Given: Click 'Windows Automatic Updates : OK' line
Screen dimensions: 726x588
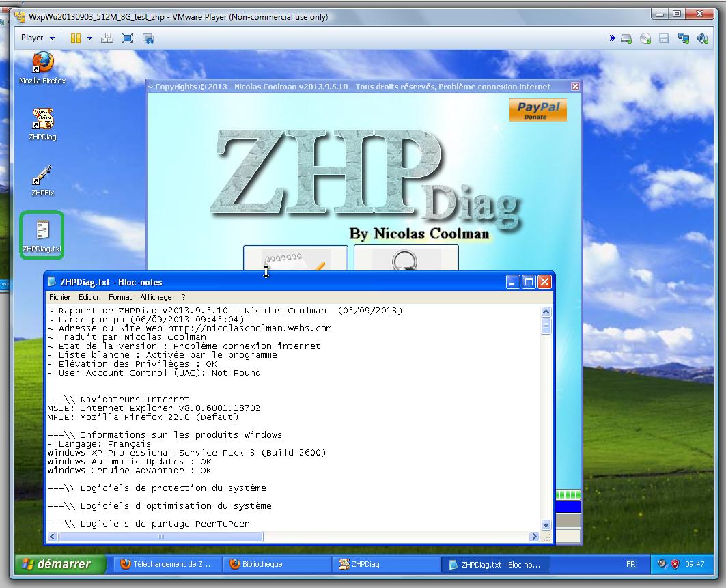Looking at the screenshot, I should (130, 462).
